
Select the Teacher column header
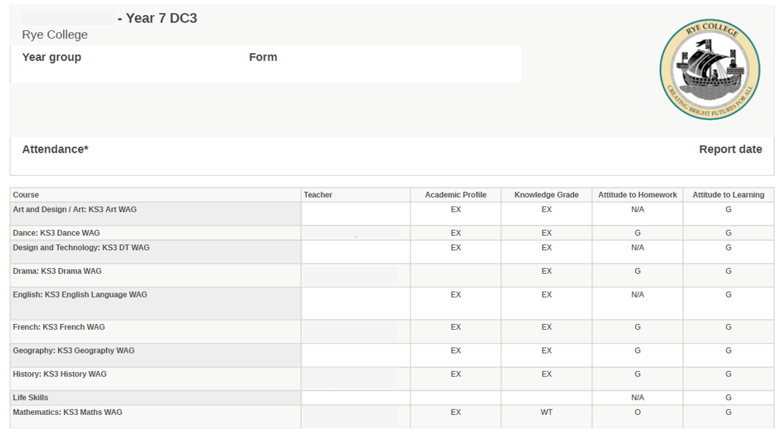(x=318, y=195)
